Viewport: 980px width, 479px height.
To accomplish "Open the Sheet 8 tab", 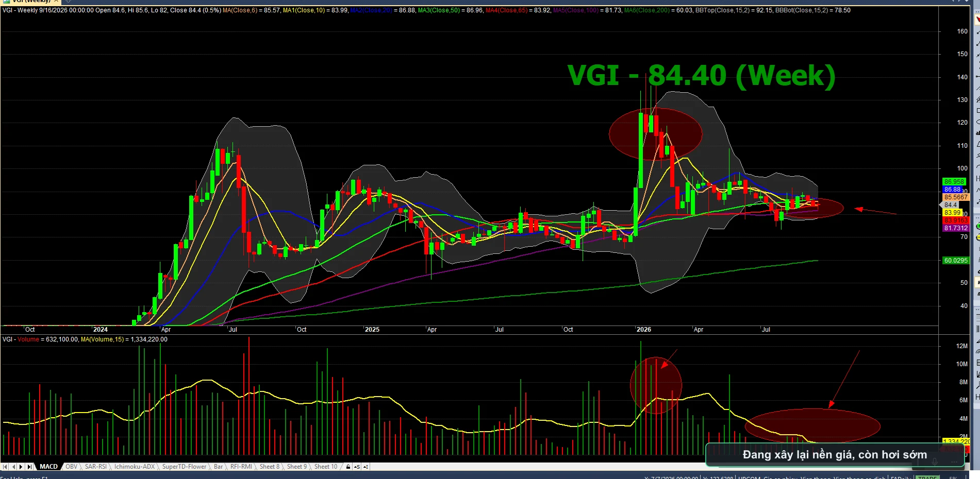I will click(x=270, y=467).
